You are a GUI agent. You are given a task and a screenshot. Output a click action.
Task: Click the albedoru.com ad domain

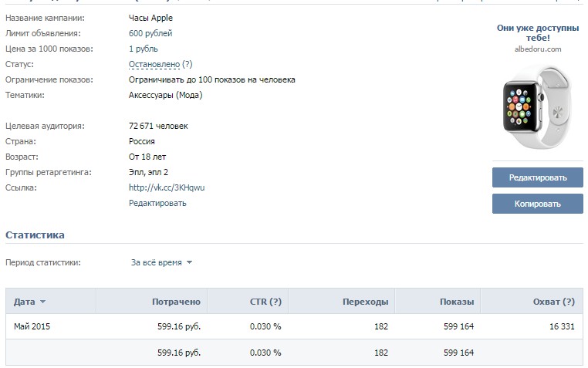point(537,49)
